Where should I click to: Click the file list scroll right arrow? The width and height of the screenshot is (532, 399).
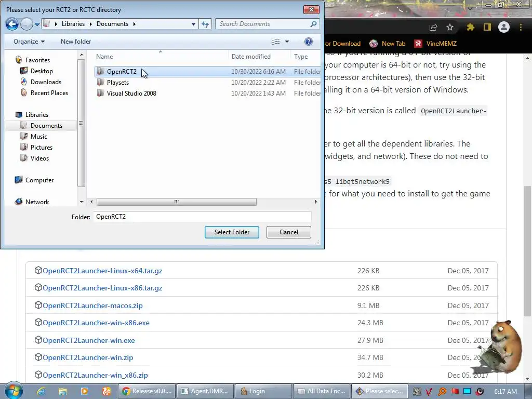(x=316, y=202)
